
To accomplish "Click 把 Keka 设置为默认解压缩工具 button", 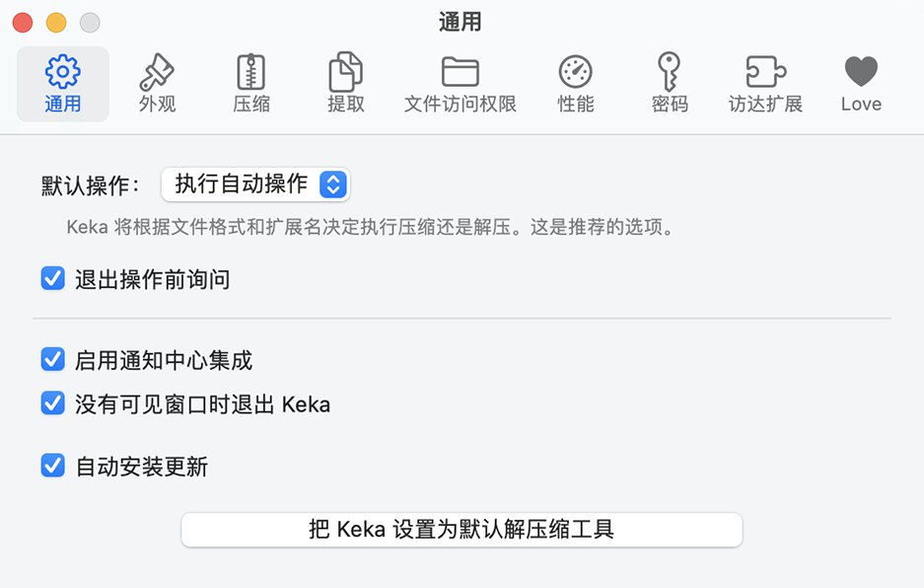I will pos(462,530).
